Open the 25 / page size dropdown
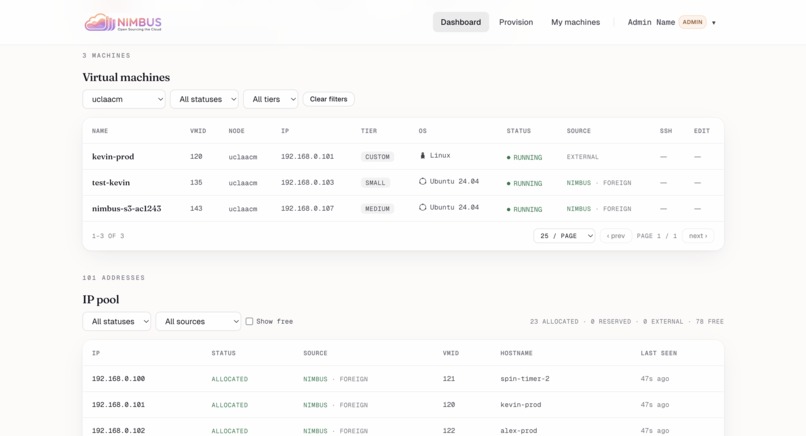Image resolution: width=806 pixels, height=436 pixels. pyautogui.click(x=564, y=236)
